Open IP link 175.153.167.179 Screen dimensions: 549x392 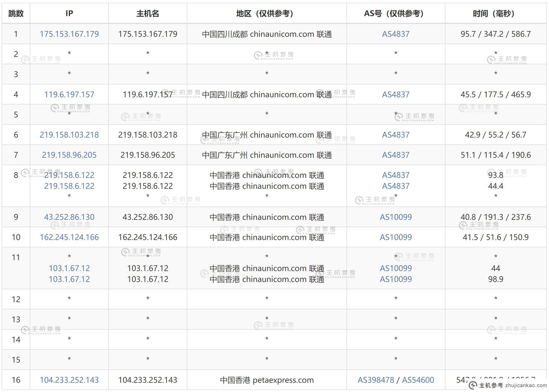tap(69, 34)
